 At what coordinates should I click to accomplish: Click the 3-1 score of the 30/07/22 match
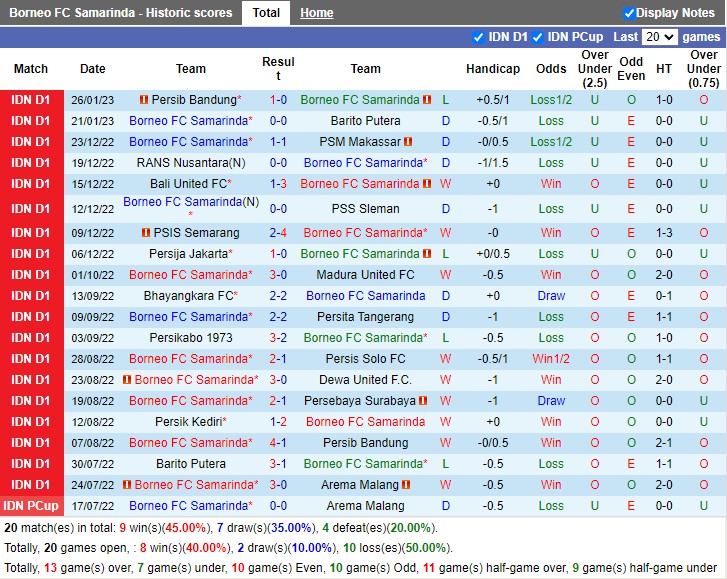point(278,464)
